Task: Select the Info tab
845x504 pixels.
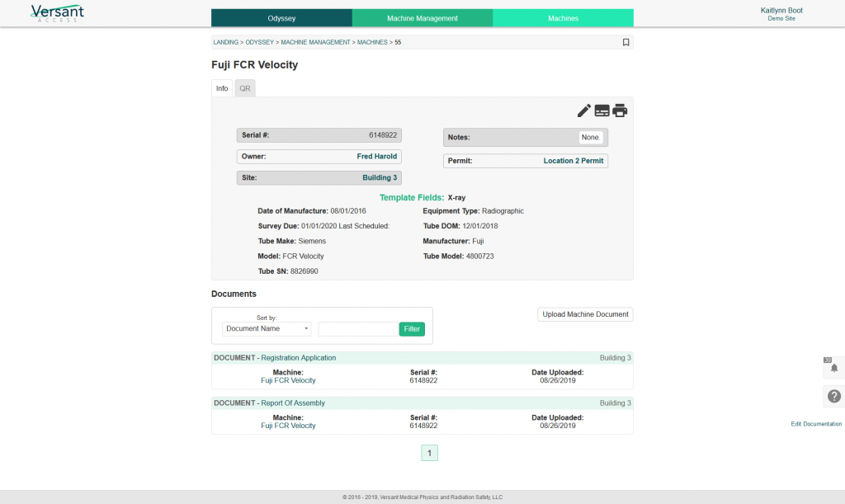Action: [x=222, y=88]
